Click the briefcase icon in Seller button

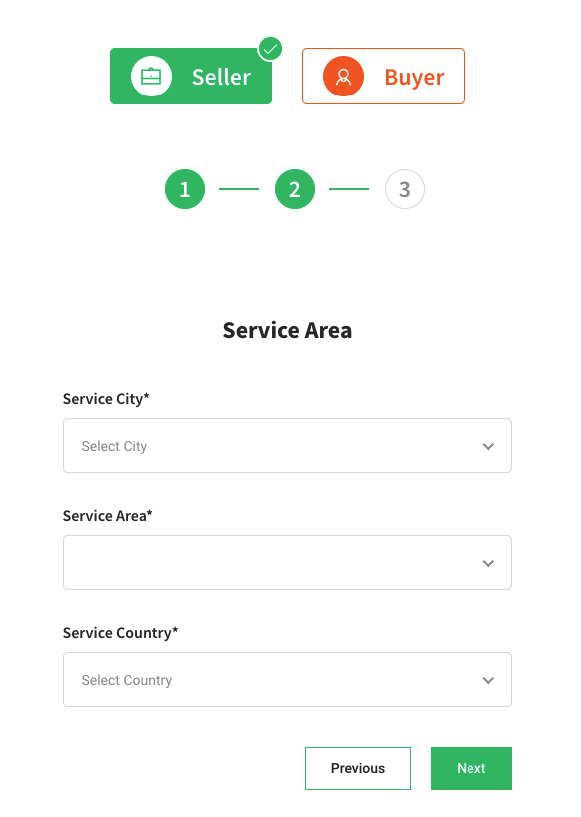tap(151, 76)
